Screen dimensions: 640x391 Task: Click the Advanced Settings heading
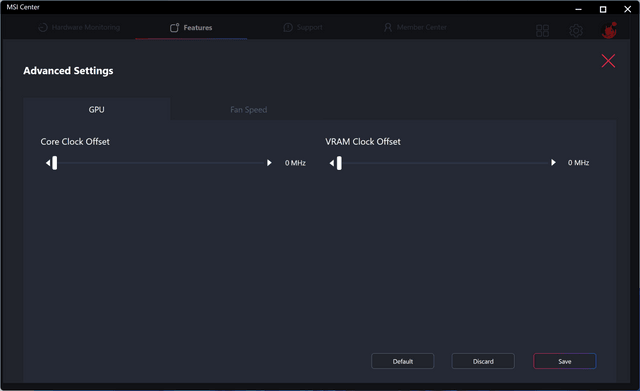pos(68,71)
